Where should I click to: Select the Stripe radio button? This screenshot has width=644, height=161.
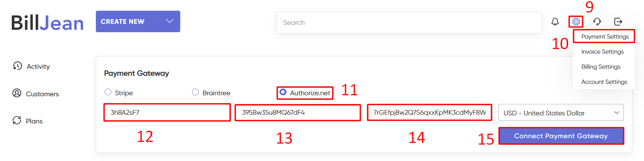point(108,92)
